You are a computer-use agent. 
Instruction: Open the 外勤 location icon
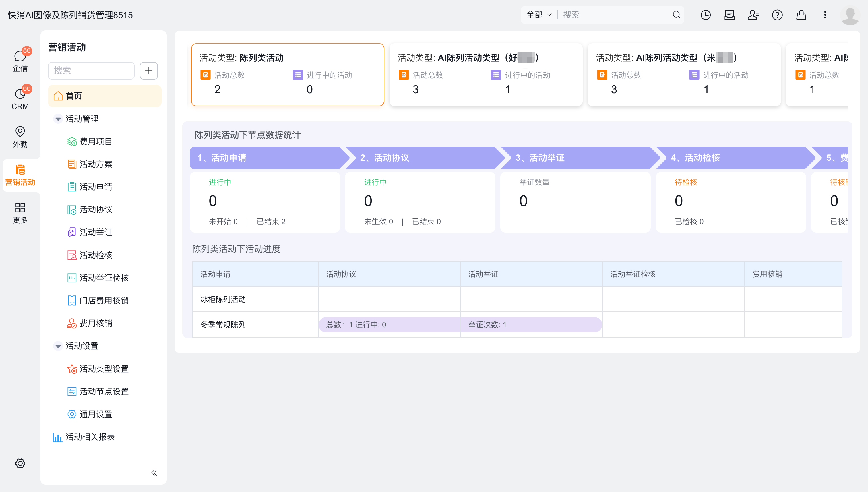20,137
